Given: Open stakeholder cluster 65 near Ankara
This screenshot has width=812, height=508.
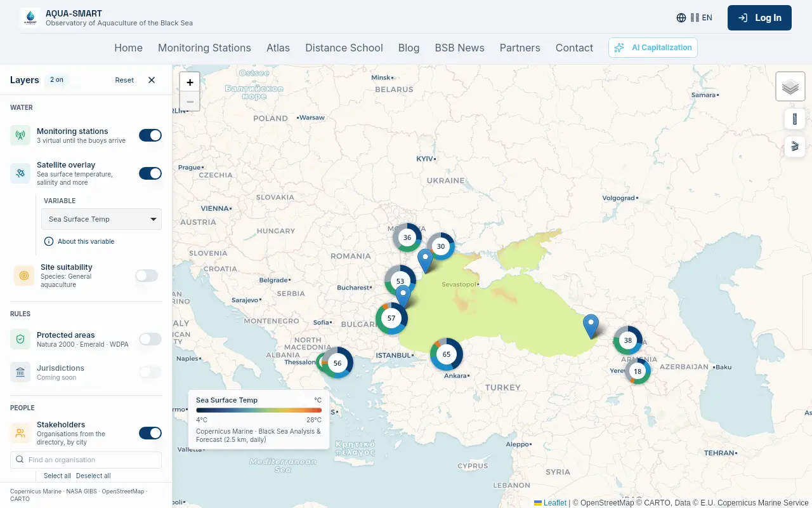Looking at the screenshot, I should coord(447,354).
